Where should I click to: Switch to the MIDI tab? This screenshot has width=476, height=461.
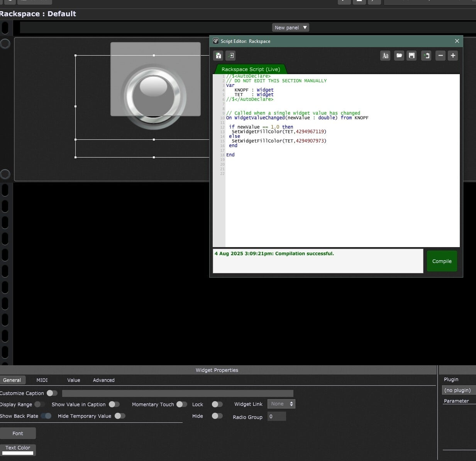coord(42,380)
